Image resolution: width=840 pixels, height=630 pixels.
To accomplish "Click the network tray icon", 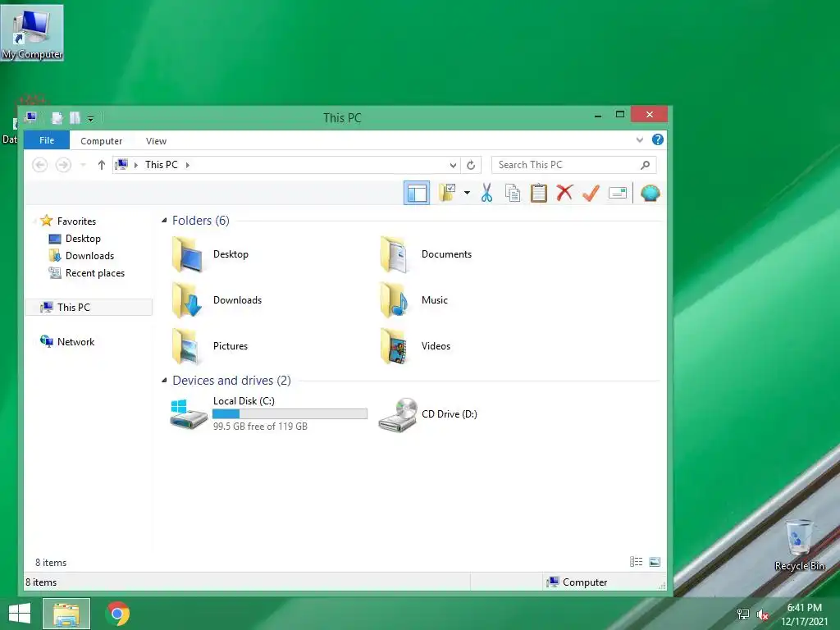I will click(x=743, y=614).
